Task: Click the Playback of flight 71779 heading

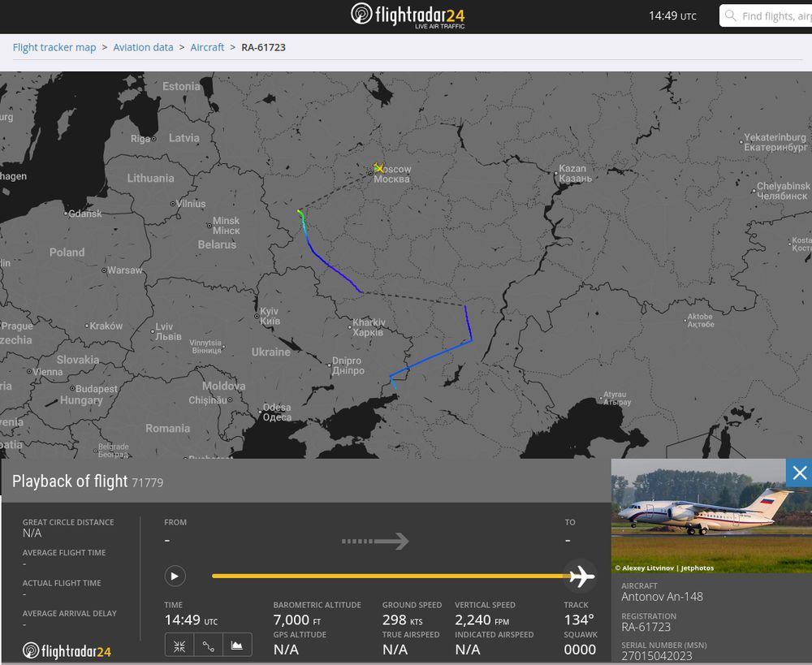Action: (88, 481)
